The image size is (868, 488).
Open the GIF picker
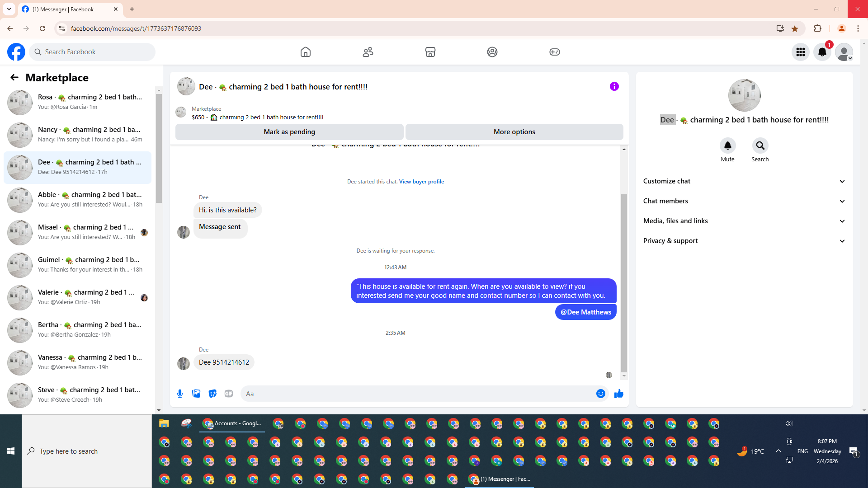point(229,394)
